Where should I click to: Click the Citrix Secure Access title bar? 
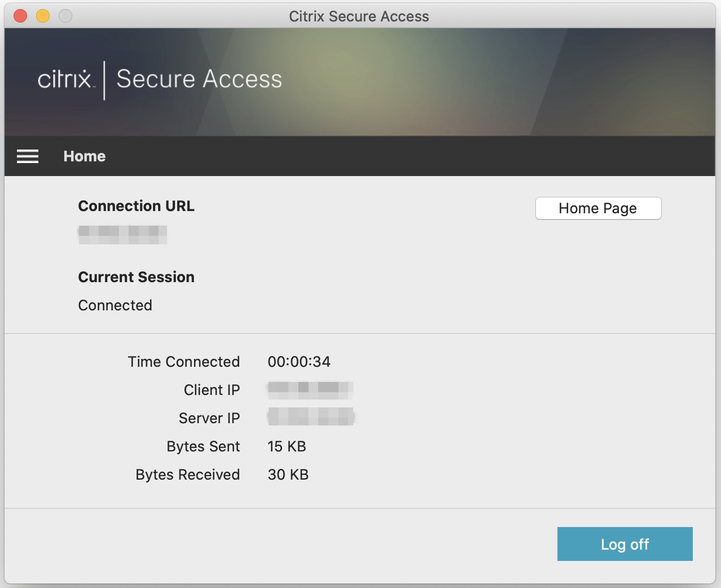coord(359,16)
